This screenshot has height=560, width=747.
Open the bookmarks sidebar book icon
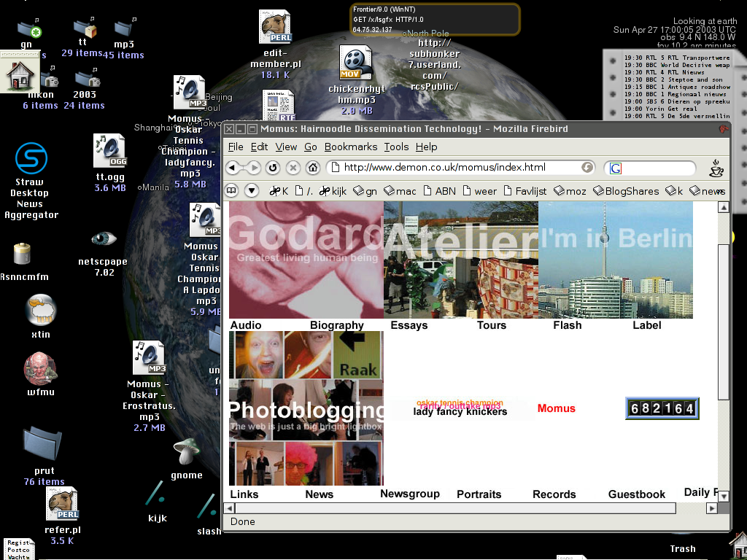coord(232,191)
